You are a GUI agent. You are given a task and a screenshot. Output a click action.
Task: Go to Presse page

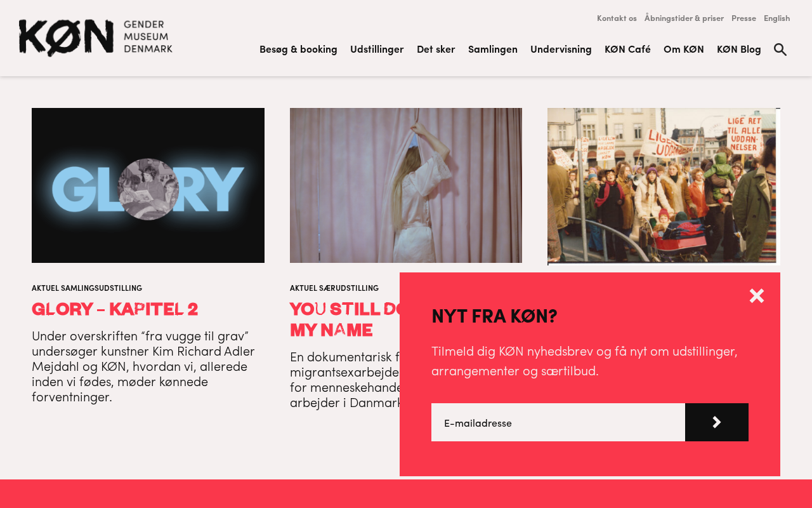click(x=743, y=18)
